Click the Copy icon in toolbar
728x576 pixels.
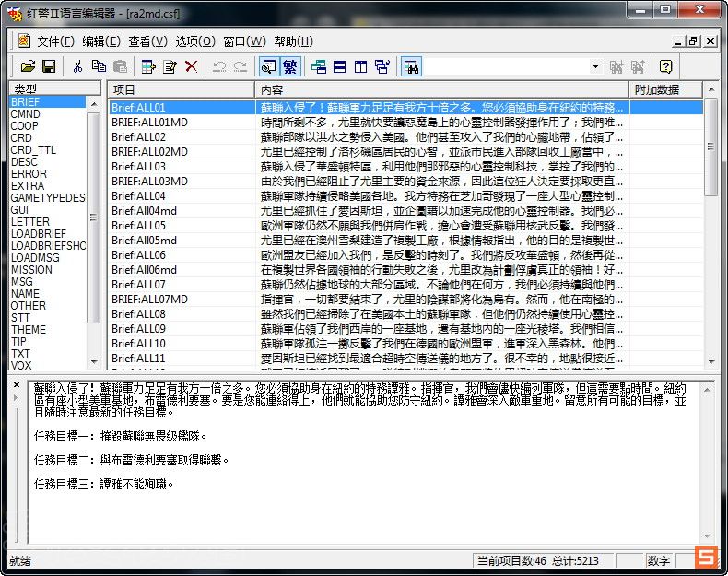click(99, 66)
